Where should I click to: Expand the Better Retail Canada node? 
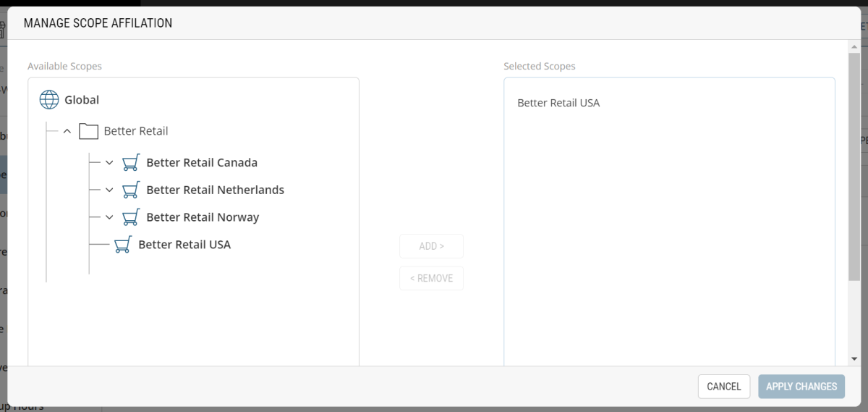point(109,162)
